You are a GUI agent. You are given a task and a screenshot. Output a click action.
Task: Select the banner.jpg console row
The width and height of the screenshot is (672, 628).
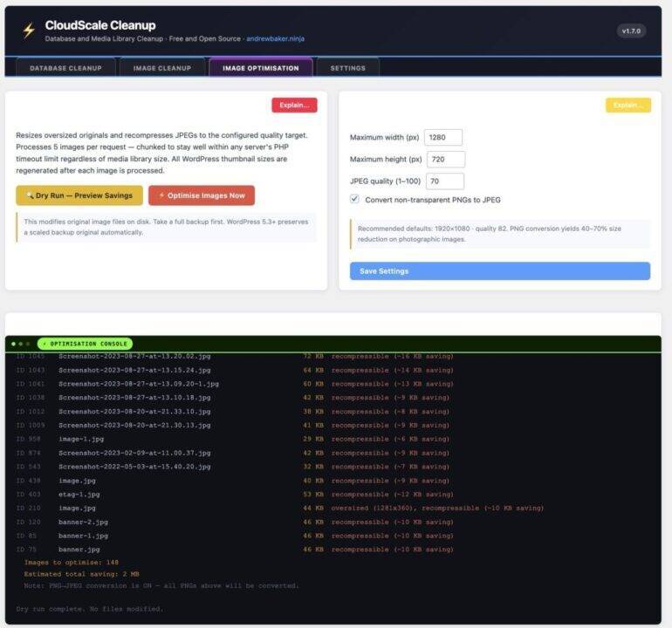79,549
